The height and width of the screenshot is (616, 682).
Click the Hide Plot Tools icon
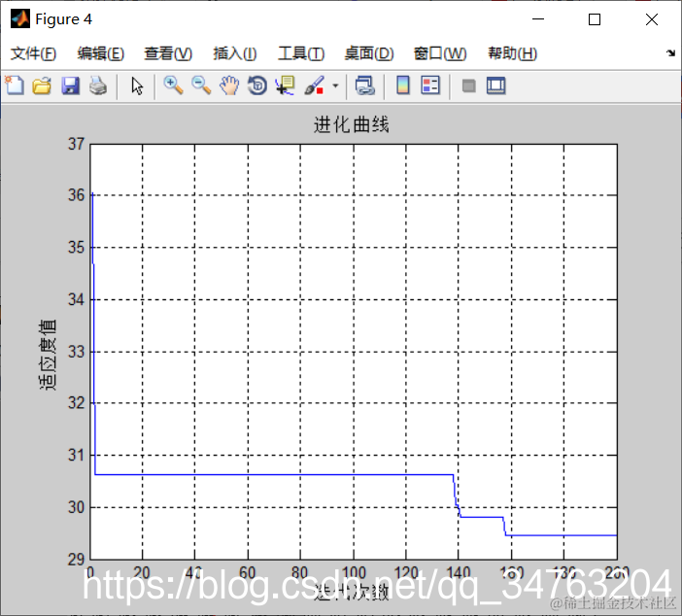tap(468, 86)
